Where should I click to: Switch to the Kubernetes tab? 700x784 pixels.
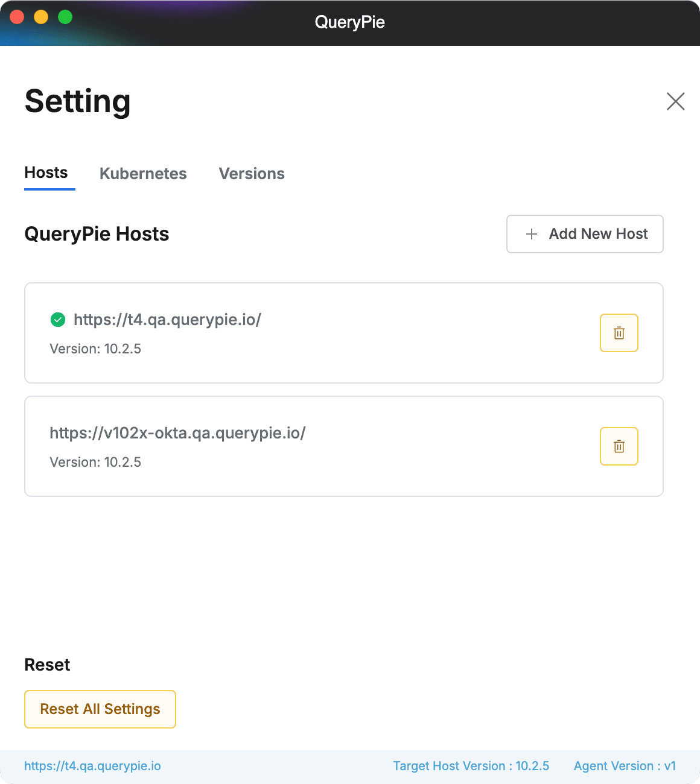point(143,174)
